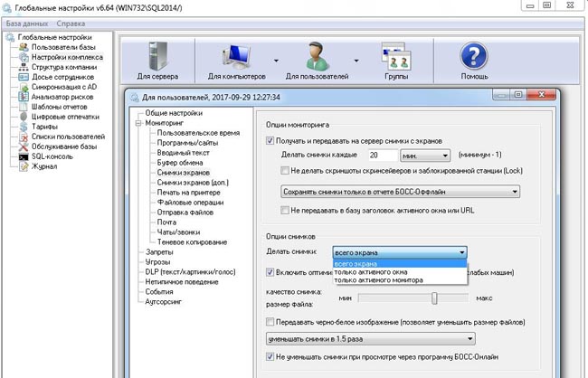Click the Для пользователей person icon
This screenshot has width=588, height=378.
317,56
